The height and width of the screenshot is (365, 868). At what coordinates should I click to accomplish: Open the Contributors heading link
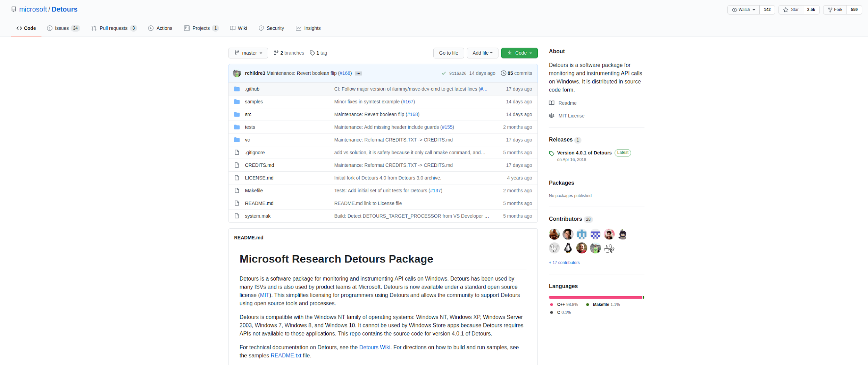(565, 219)
